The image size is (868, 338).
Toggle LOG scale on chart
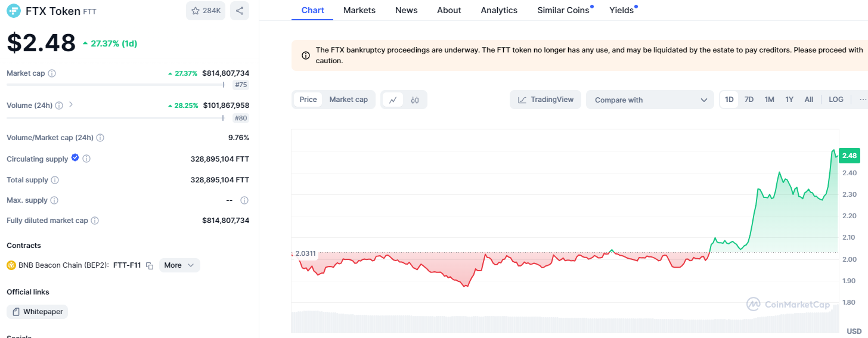tap(836, 100)
